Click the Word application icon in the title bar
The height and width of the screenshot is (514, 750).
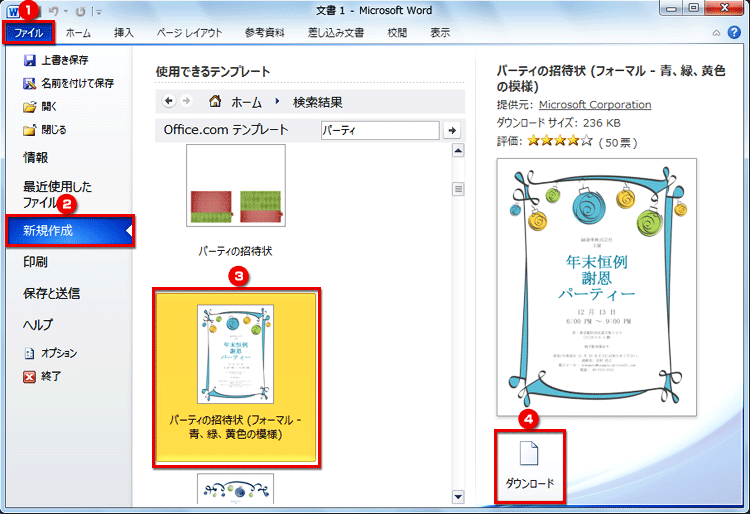pyautogui.click(x=13, y=11)
